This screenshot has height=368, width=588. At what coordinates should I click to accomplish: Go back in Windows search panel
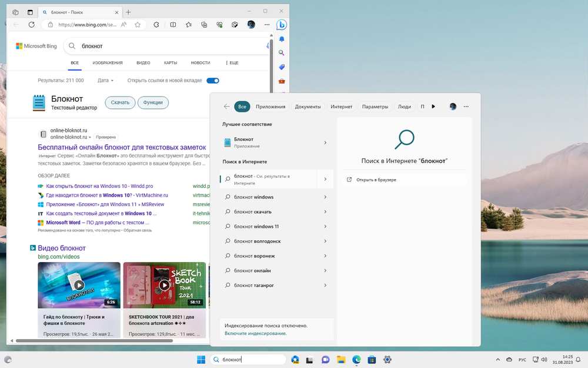coord(226,107)
